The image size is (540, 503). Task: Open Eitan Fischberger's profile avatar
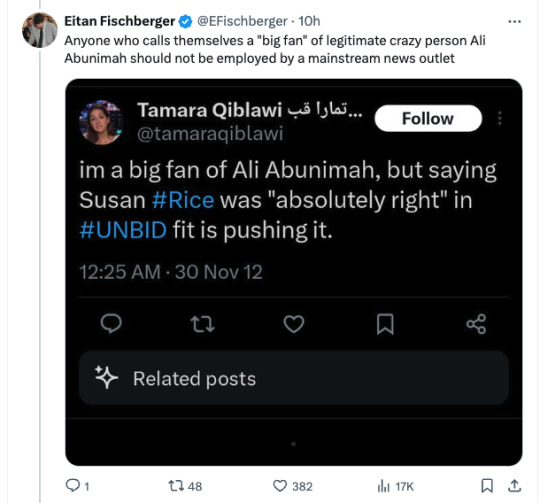[40, 30]
